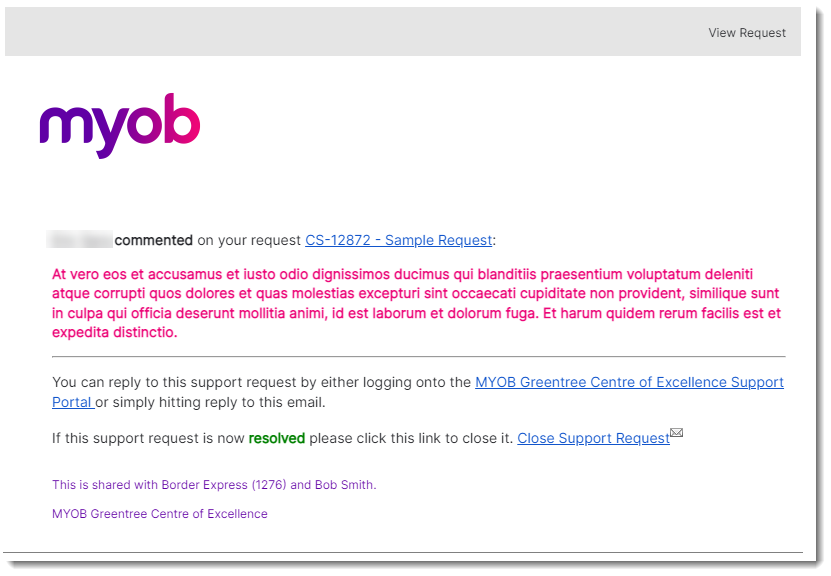The image size is (831, 576).
Task: Click the envelope icon after Close Support Request
Action: [x=677, y=432]
